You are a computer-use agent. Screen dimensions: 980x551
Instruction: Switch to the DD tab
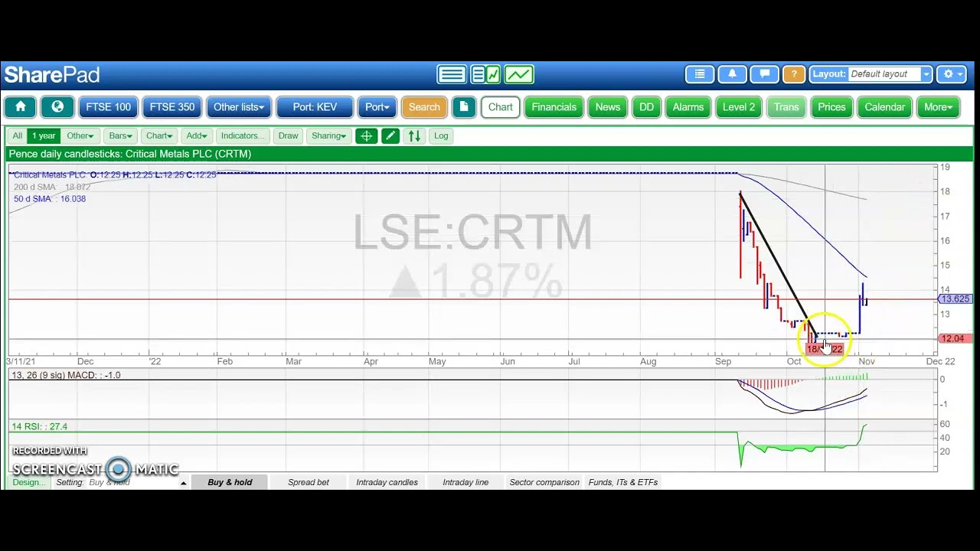pyautogui.click(x=647, y=107)
